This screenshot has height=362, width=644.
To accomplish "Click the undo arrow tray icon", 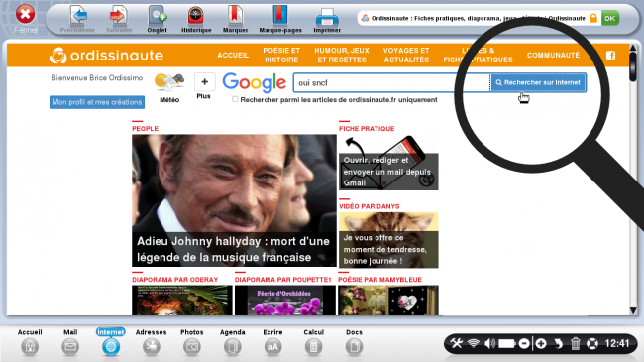I will pyautogui.click(x=558, y=343).
